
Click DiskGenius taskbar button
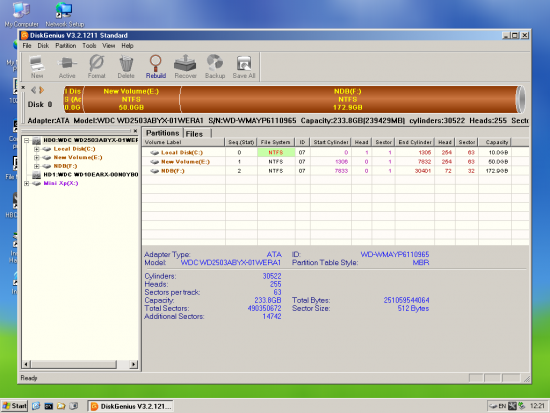(130, 406)
